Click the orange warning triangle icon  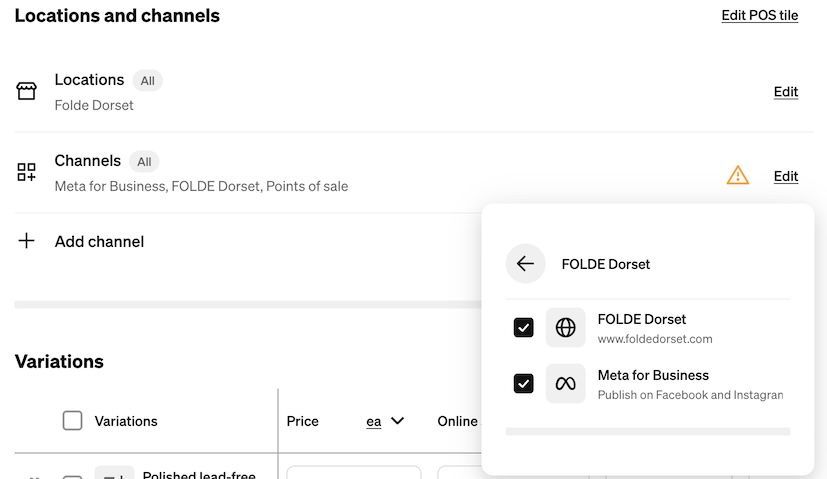(737, 175)
